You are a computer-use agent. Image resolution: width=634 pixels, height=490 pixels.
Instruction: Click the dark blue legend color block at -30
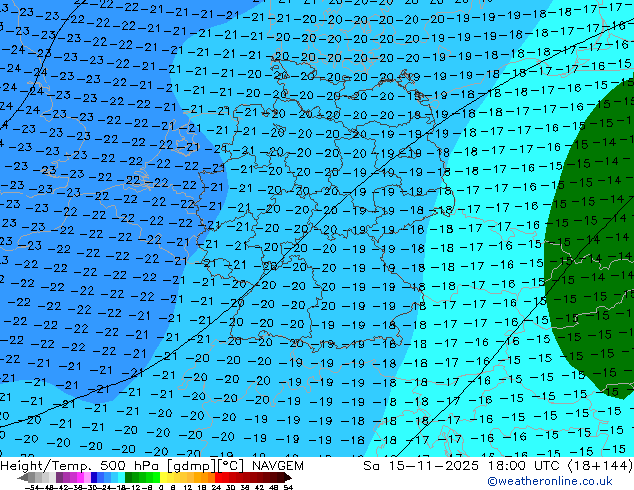(x=94, y=477)
